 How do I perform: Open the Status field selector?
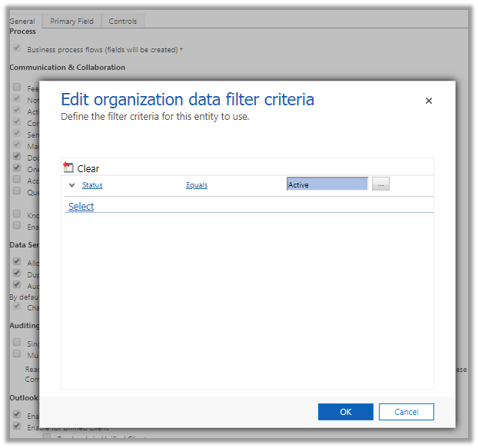[x=92, y=185]
